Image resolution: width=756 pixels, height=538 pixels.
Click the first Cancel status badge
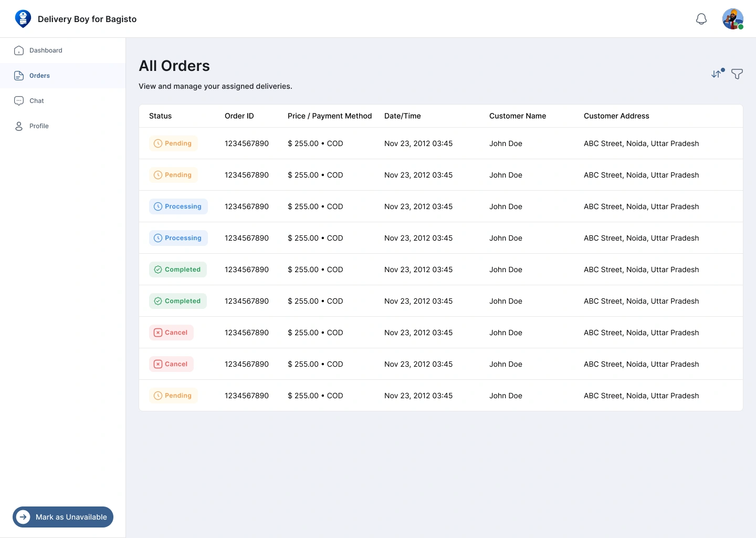tap(171, 333)
